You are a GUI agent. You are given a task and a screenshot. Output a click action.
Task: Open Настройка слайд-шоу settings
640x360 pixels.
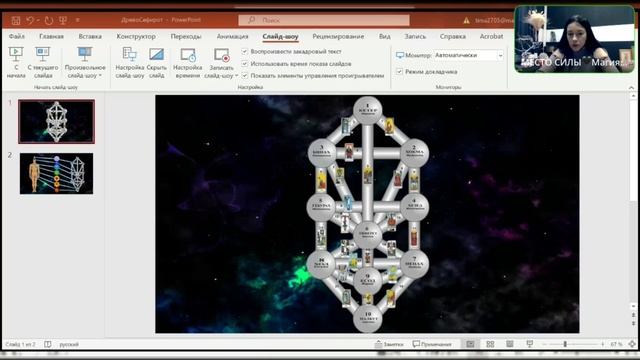pyautogui.click(x=130, y=62)
